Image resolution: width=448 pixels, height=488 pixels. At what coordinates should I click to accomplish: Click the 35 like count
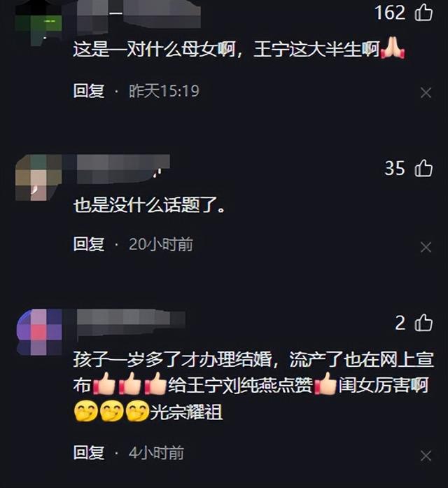click(395, 168)
